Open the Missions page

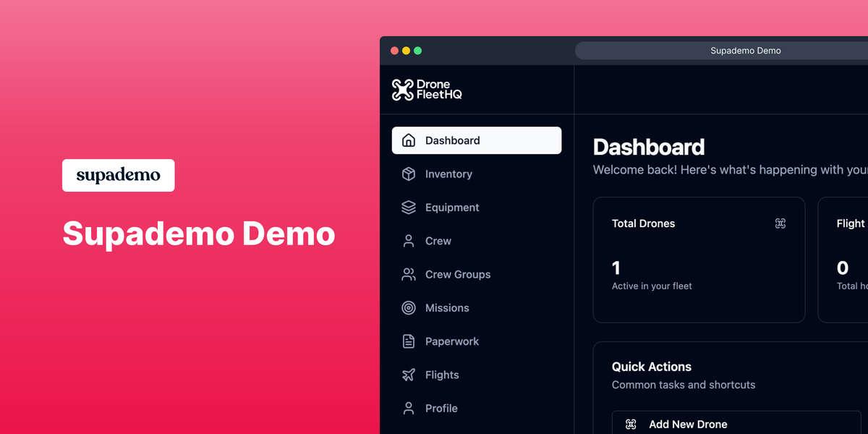[477, 308]
